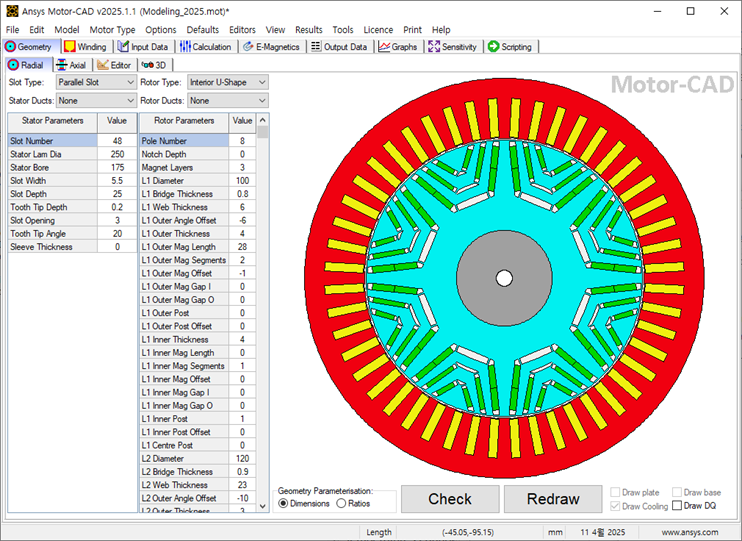The height and width of the screenshot is (541, 742).
Task: Click the Scripting tab green arrow icon
Action: click(x=494, y=46)
